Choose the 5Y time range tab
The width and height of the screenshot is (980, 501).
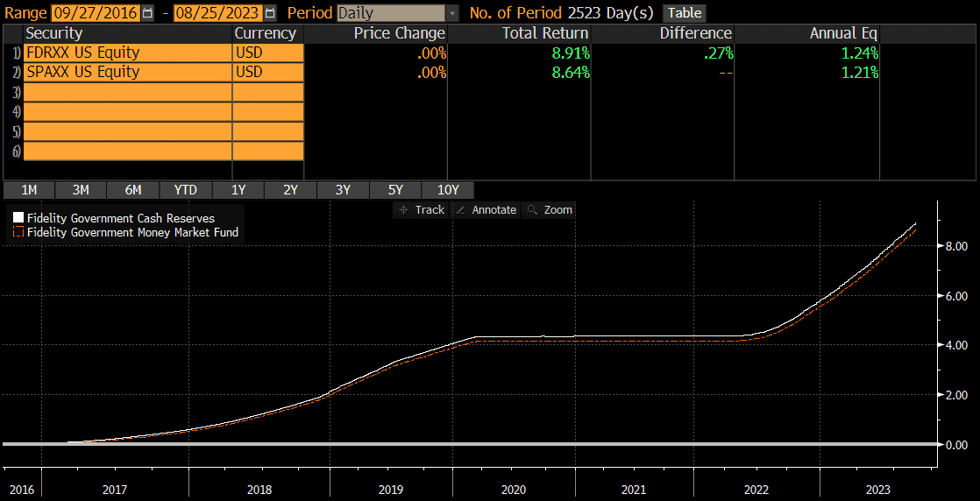point(395,190)
